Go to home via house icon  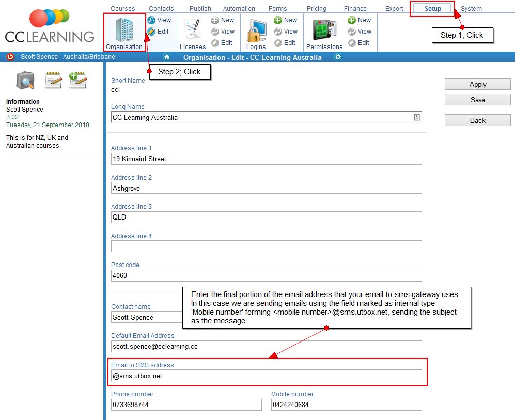(x=166, y=57)
